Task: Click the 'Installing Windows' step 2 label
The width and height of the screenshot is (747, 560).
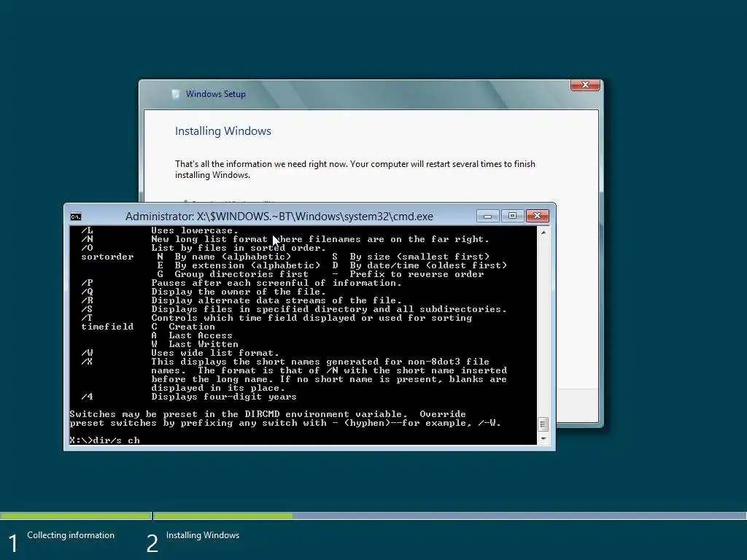Action: click(x=203, y=535)
